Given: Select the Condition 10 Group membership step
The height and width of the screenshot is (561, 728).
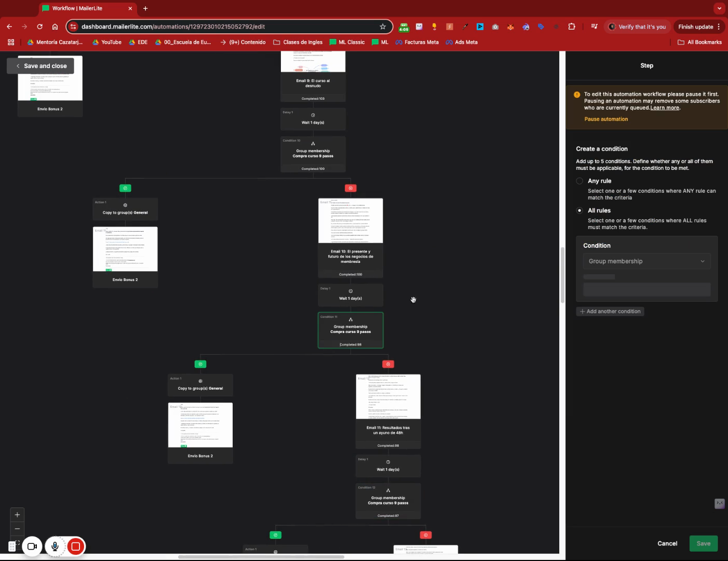Looking at the screenshot, I should 313,154.
